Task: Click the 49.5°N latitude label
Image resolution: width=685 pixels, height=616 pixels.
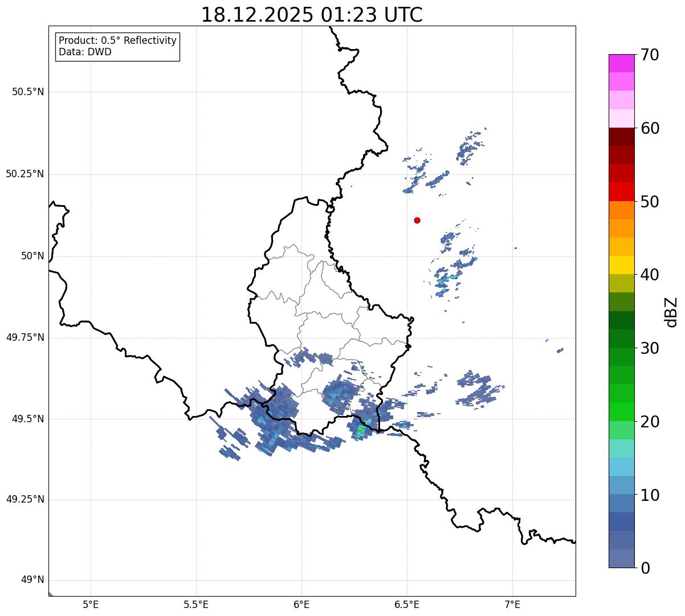Action: click(x=28, y=419)
